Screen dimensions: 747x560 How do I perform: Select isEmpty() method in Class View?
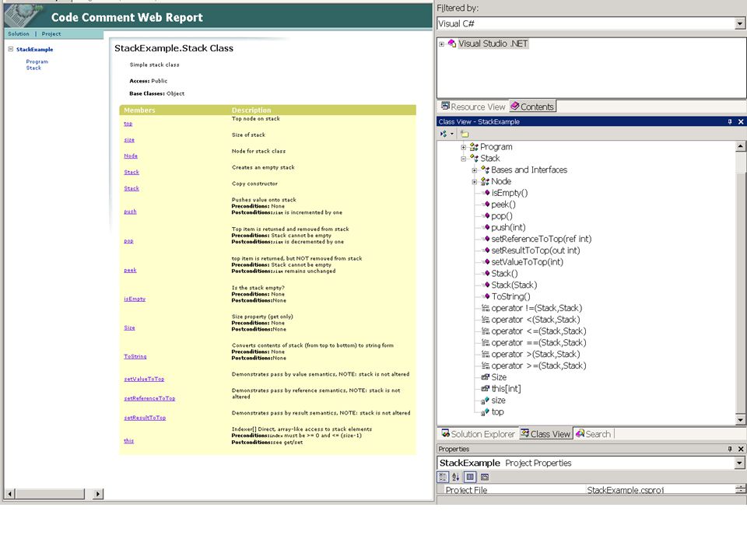coord(509,193)
